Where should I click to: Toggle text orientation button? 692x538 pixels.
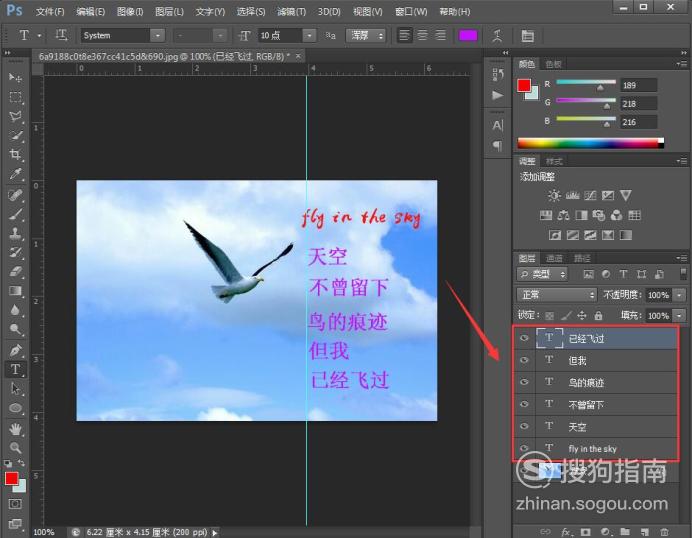[x=61, y=35]
